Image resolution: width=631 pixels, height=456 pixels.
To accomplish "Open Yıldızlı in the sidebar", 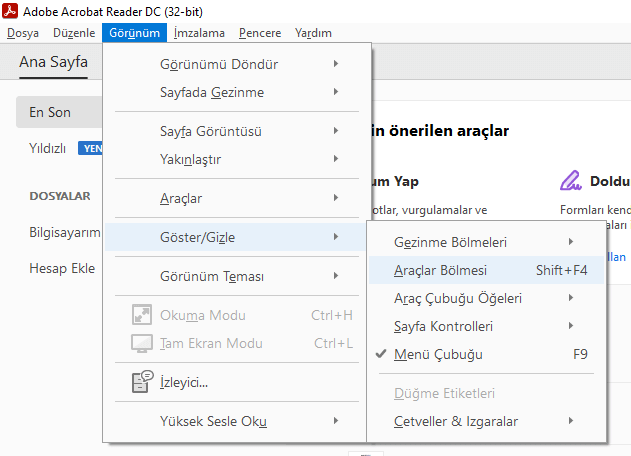I will [x=47, y=148].
